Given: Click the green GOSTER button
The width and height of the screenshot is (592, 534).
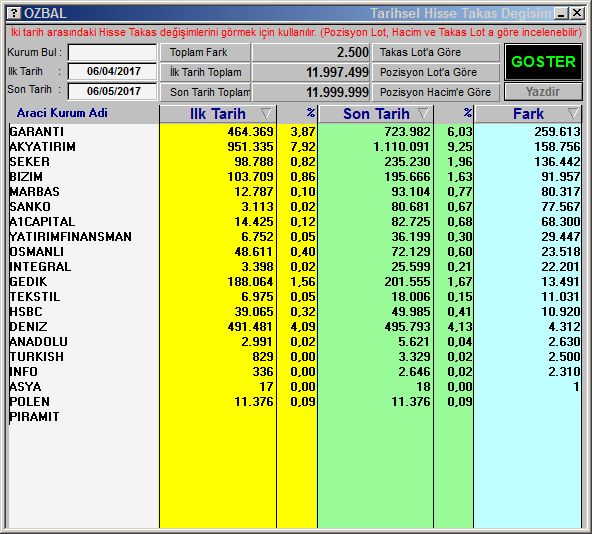Looking at the screenshot, I should click(x=543, y=62).
